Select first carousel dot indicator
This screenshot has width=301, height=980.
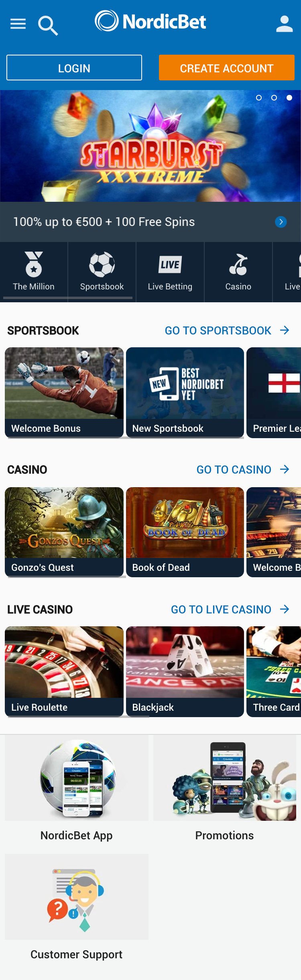tap(259, 98)
